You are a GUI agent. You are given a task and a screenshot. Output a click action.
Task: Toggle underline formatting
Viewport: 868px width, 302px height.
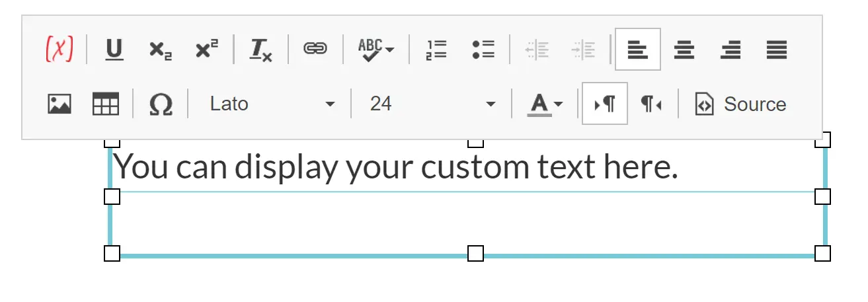pyautogui.click(x=114, y=50)
